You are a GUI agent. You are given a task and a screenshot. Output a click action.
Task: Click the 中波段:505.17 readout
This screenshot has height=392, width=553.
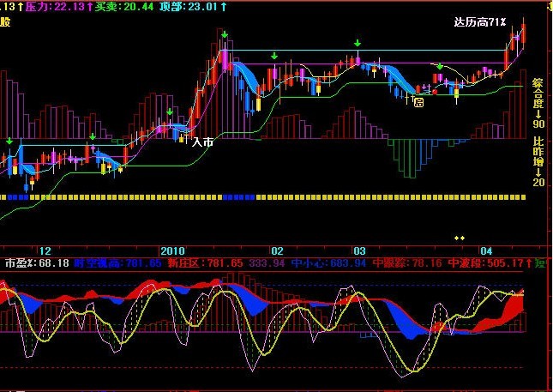point(490,262)
